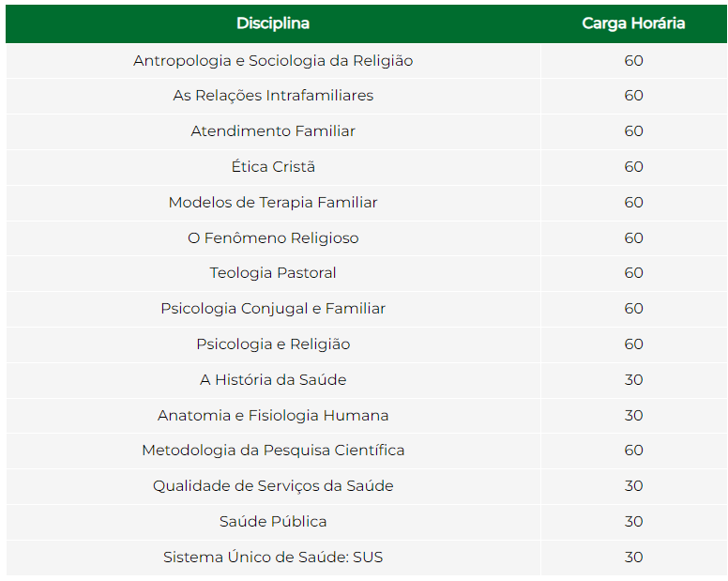The width and height of the screenshot is (728, 581).
Task: Select Modelos de Terapia Familiar
Action: 273,203
